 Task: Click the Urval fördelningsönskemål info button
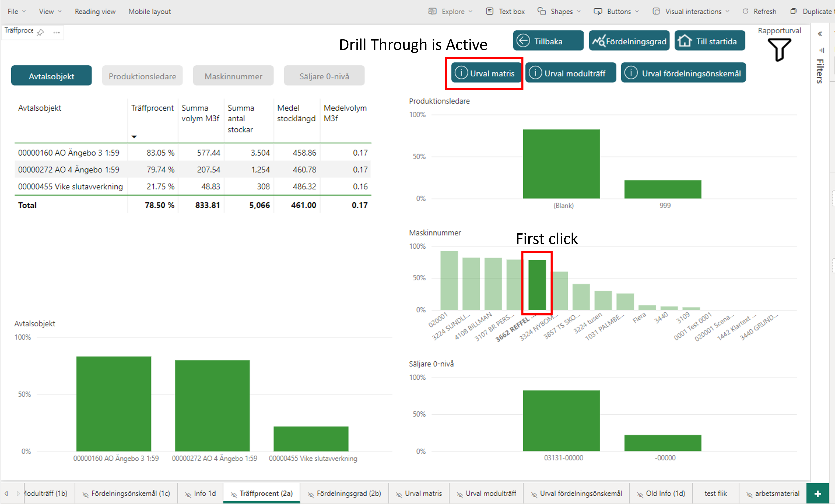point(683,73)
